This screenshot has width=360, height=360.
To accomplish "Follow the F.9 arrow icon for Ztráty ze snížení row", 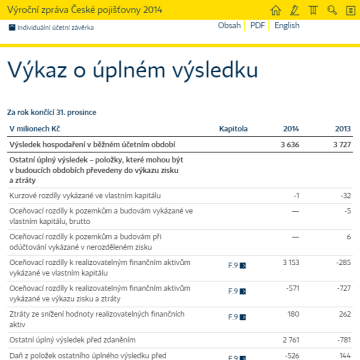I will point(243,317).
